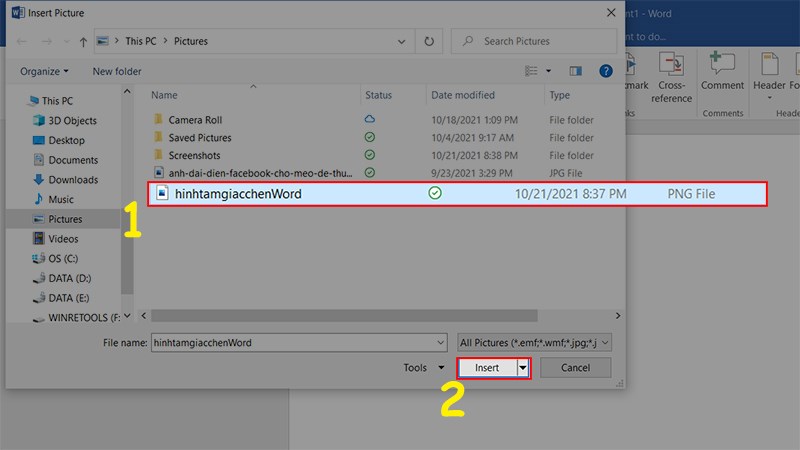The image size is (800, 450).
Task: Click the Cancel button
Action: 576,368
